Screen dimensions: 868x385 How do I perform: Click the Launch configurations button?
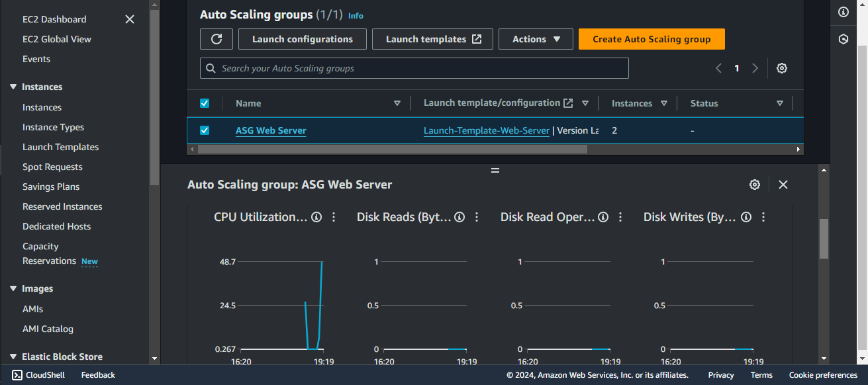[303, 39]
